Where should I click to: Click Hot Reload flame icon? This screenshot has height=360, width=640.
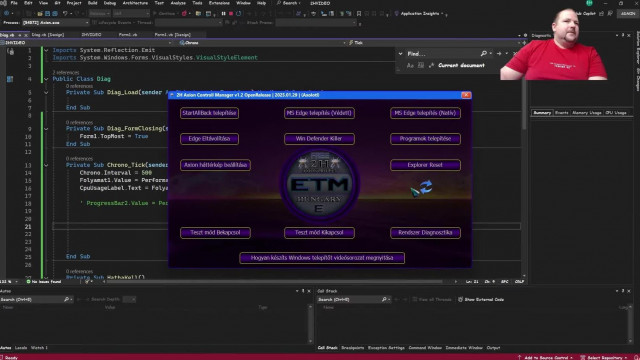click(x=184, y=13)
